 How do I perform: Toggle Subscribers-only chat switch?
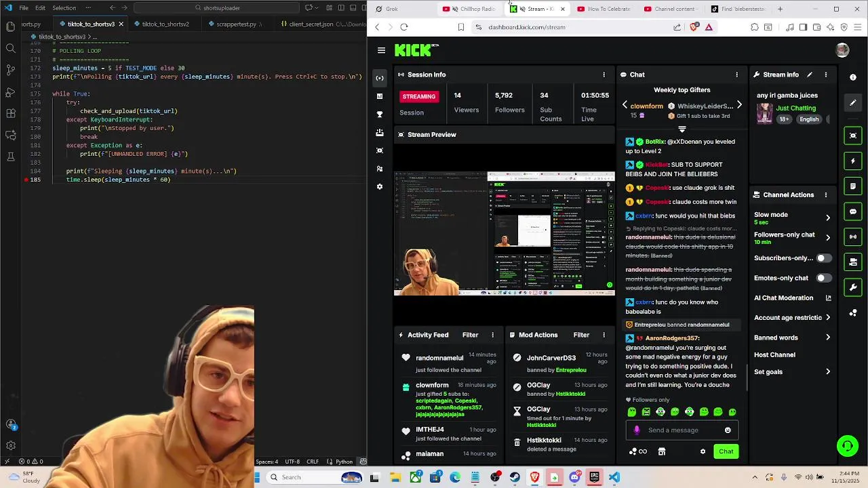(x=823, y=258)
